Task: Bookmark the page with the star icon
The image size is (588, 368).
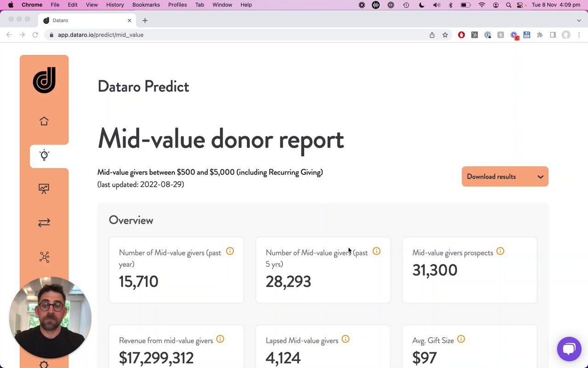Action: tap(445, 35)
